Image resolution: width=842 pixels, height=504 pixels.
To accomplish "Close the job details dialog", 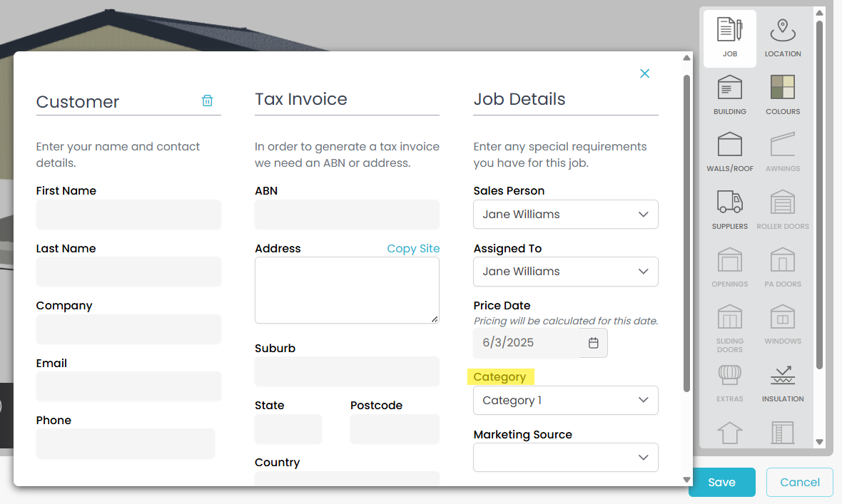I will (x=645, y=73).
